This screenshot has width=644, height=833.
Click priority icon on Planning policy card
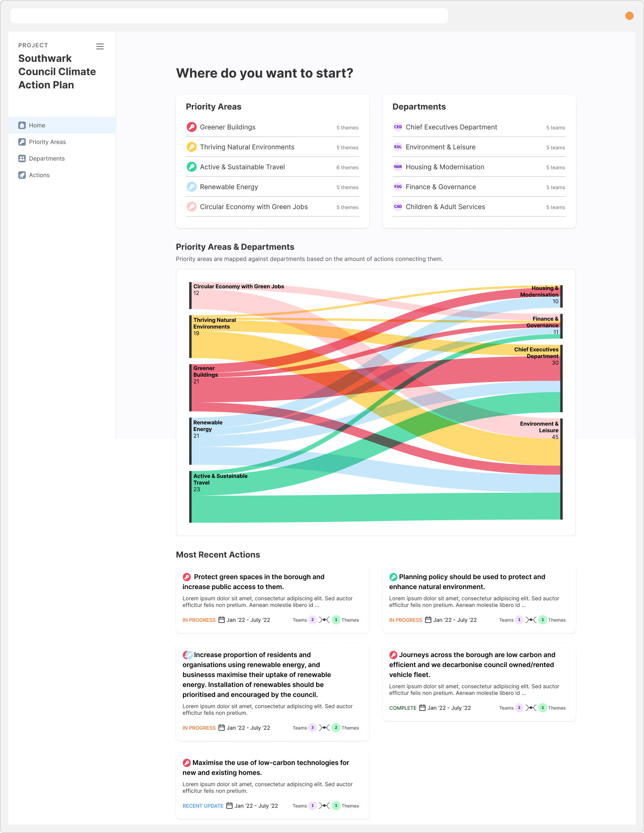(x=393, y=577)
